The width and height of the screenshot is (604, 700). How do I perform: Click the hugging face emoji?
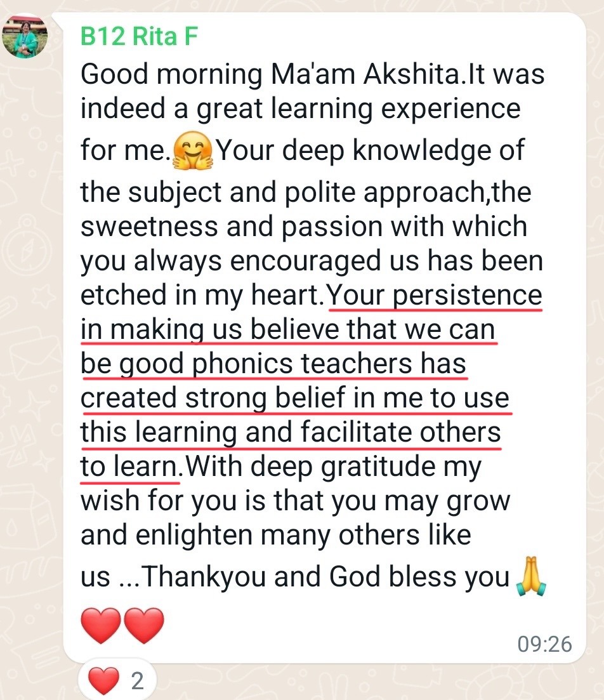193,150
